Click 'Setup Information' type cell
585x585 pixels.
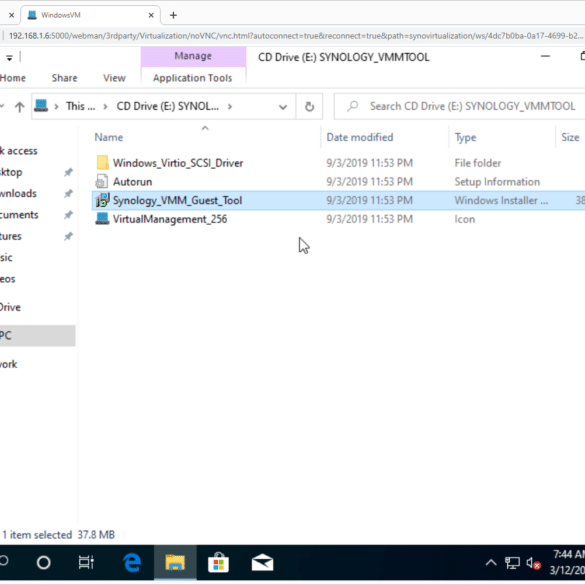click(x=497, y=182)
